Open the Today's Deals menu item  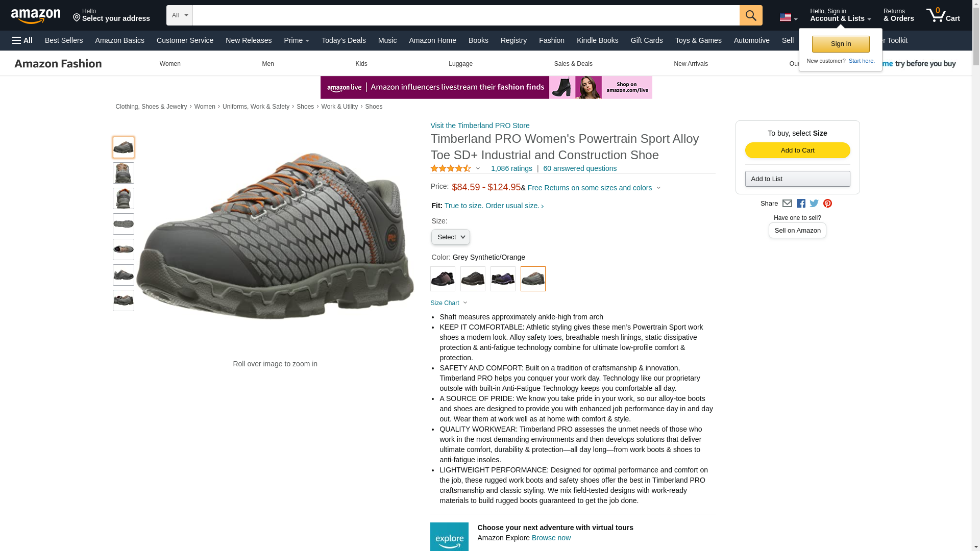pos(344,40)
